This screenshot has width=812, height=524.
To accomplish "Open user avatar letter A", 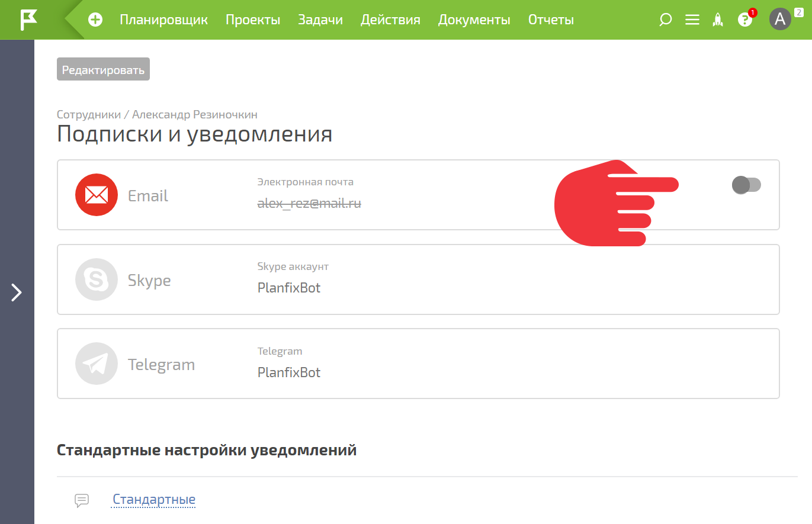I will point(780,20).
